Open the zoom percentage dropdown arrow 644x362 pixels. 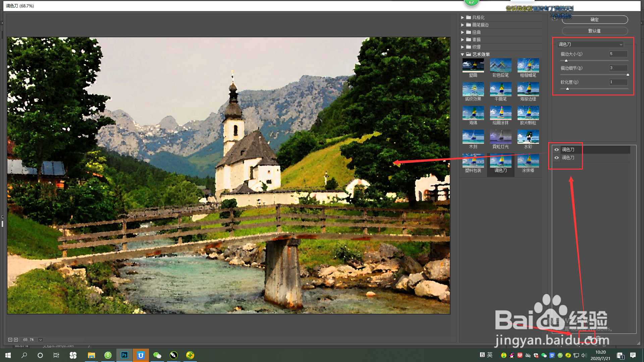click(x=41, y=340)
